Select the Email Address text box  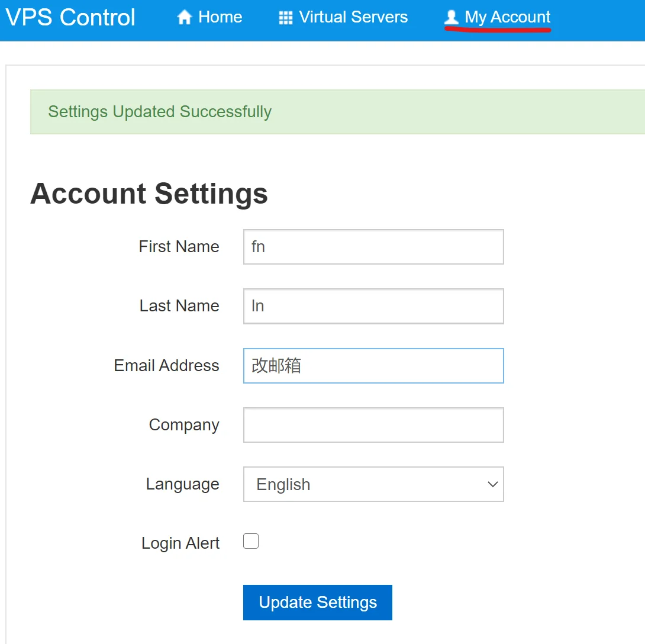point(373,366)
